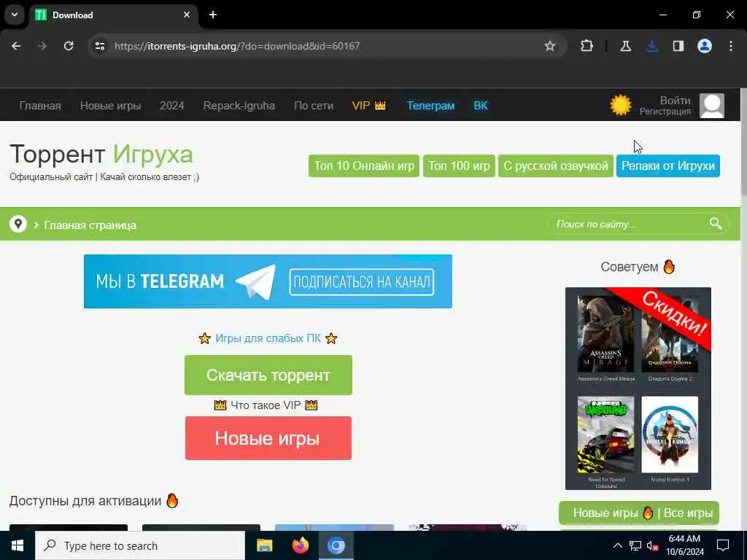Toggle site light theme sun icon
Image resolution: width=747 pixels, height=560 pixels.
click(x=620, y=105)
